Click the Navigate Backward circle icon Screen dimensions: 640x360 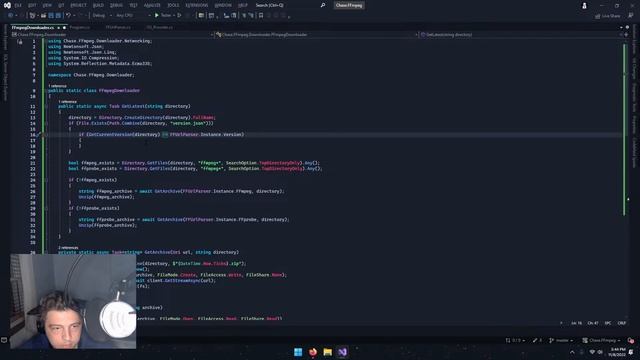click(11, 16)
